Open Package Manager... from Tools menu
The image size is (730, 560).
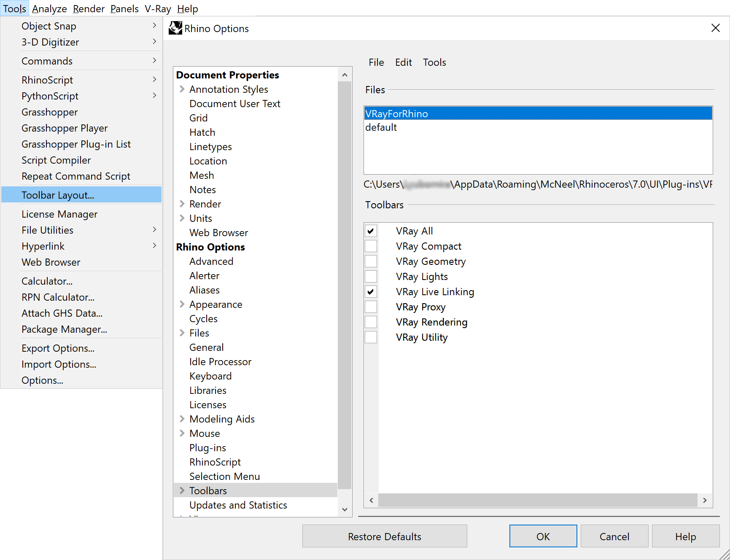pyautogui.click(x=81, y=329)
